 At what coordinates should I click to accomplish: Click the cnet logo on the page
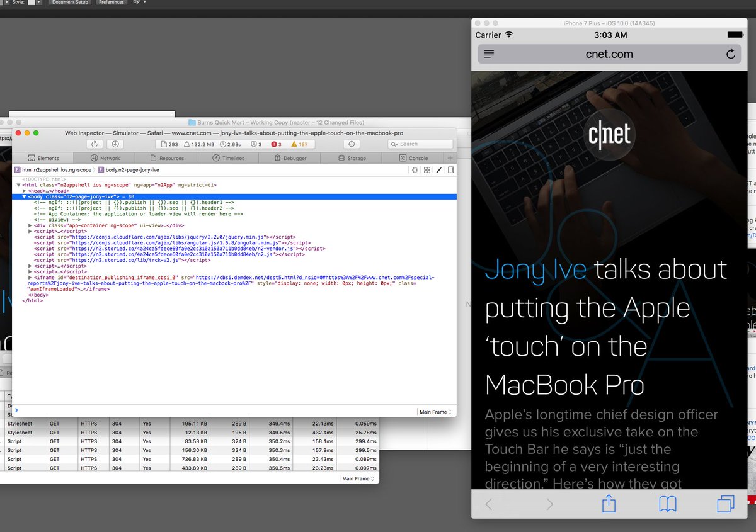click(609, 134)
